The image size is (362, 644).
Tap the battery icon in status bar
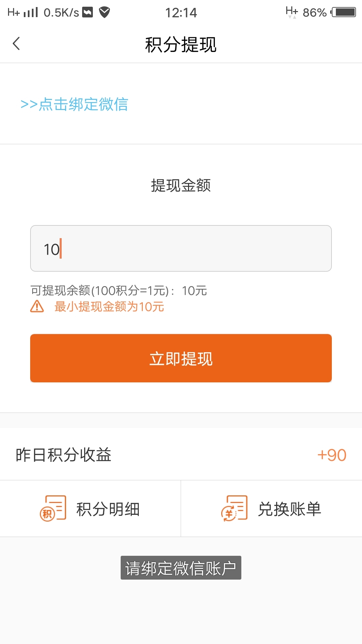click(344, 12)
